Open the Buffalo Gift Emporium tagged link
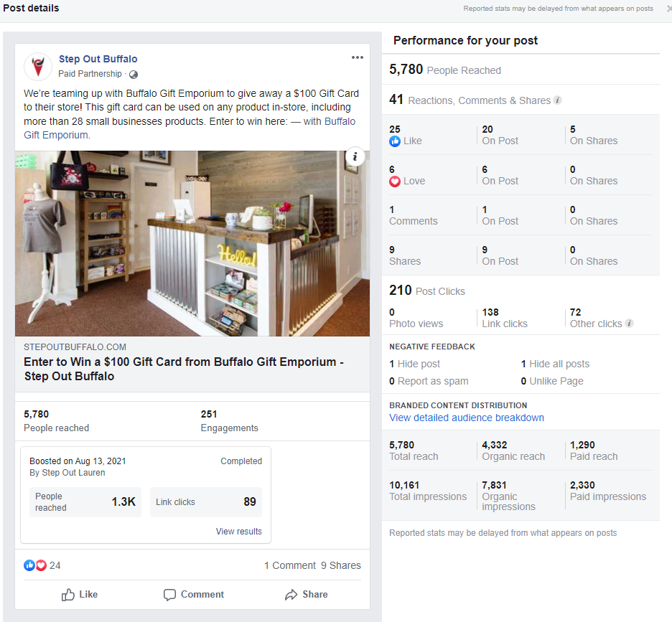The width and height of the screenshot is (672, 622). point(190,128)
